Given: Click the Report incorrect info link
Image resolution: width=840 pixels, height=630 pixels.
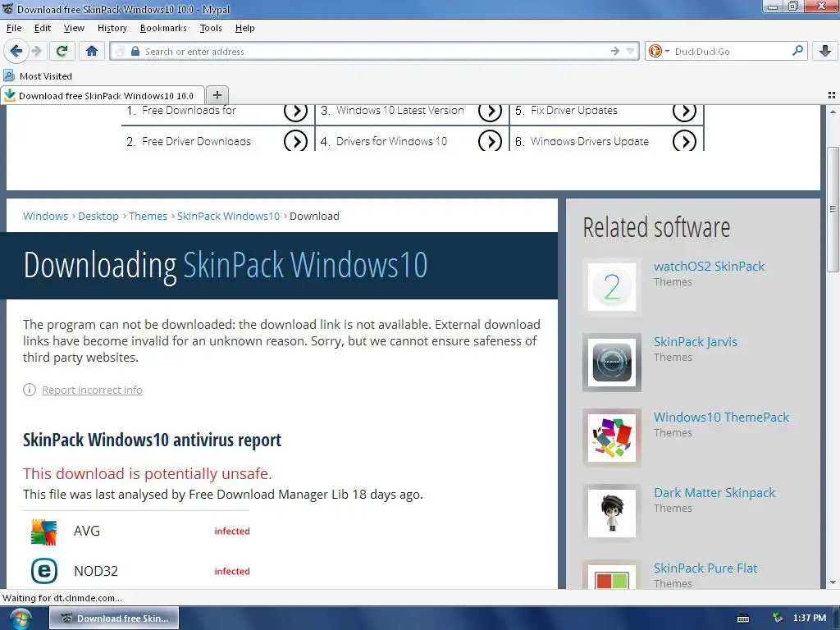Looking at the screenshot, I should [92, 390].
